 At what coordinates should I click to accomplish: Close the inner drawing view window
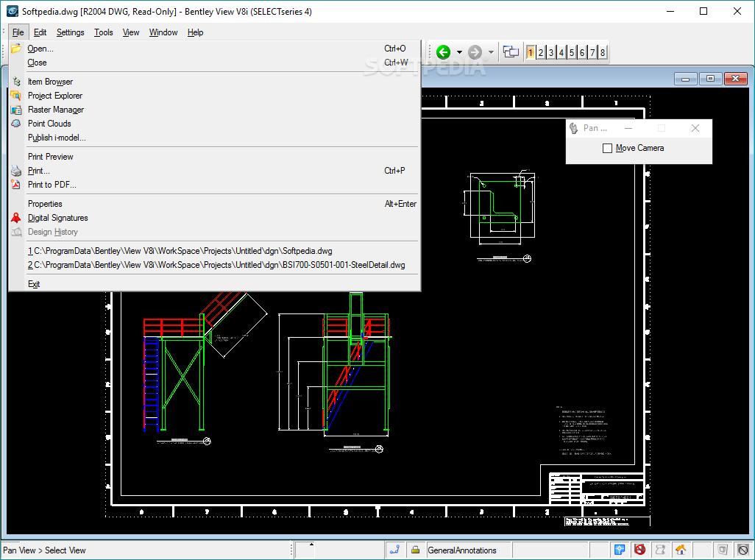735,79
